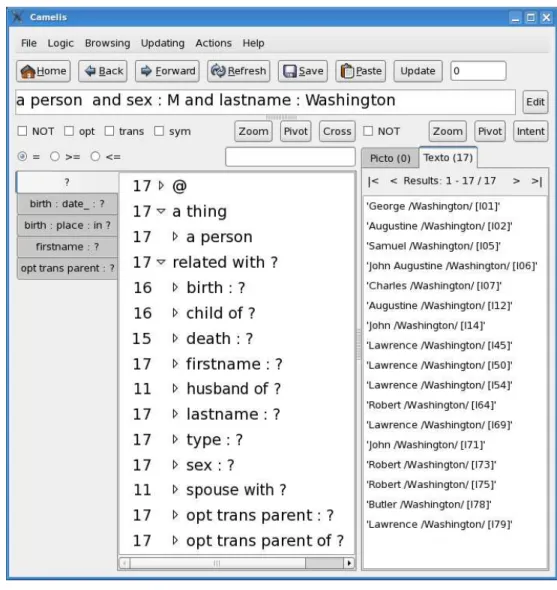Expand the 'husband of ?' node

click(175, 389)
